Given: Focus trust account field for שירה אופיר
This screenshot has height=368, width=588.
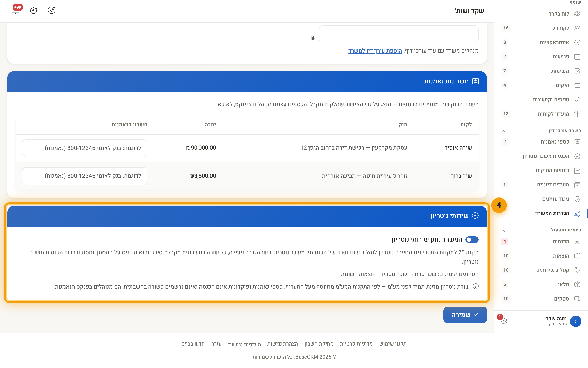Looking at the screenshot, I should [x=85, y=148].
